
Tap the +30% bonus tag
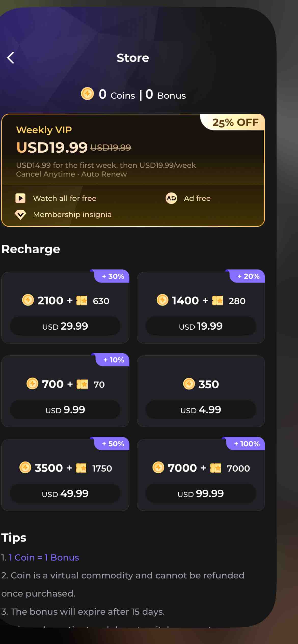(x=113, y=276)
